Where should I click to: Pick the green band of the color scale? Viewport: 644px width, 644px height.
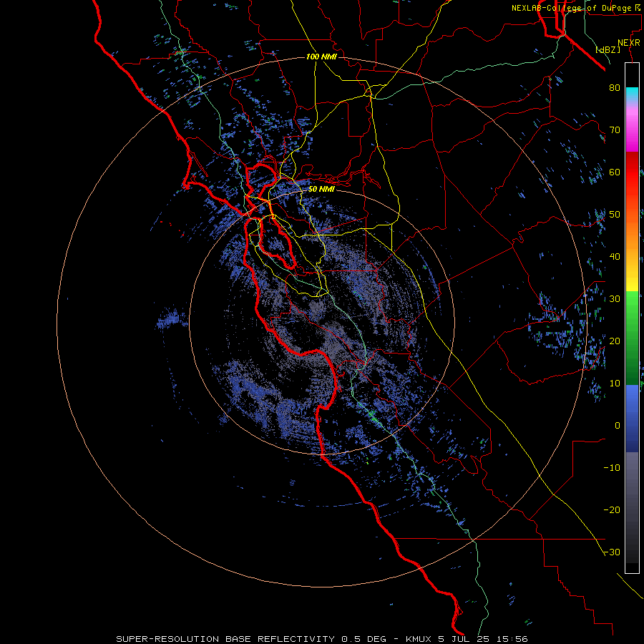pos(632,338)
